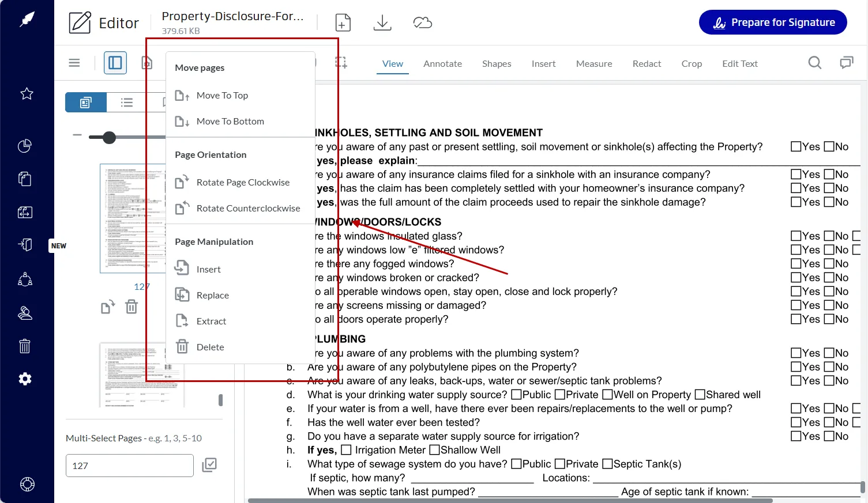Switch to the View tab
The width and height of the screenshot is (868, 503).
click(x=393, y=64)
